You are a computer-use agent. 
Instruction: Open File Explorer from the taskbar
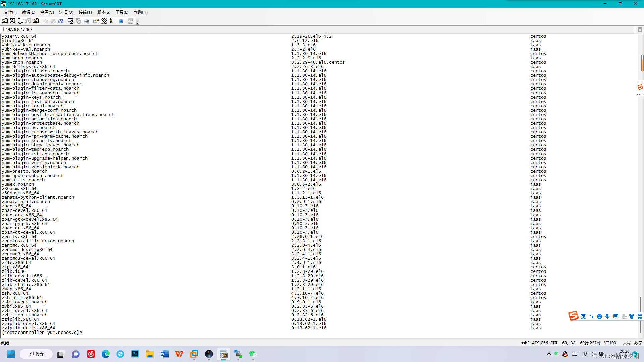coord(150,354)
